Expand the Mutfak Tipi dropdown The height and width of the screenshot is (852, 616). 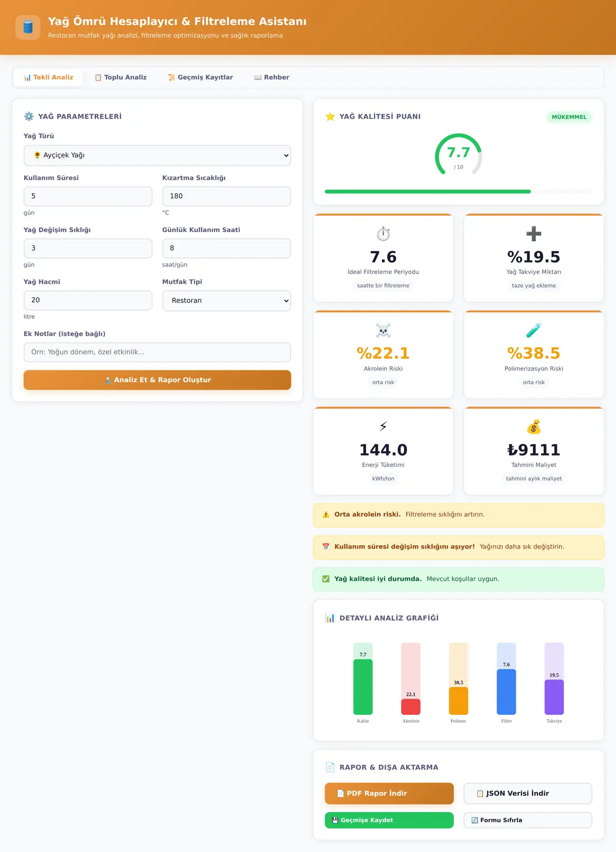[226, 301]
